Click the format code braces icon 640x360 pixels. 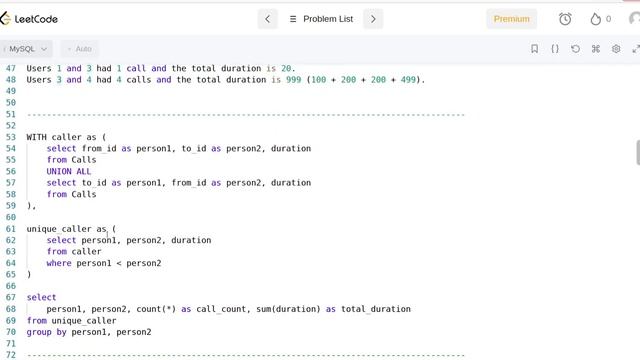tap(555, 49)
